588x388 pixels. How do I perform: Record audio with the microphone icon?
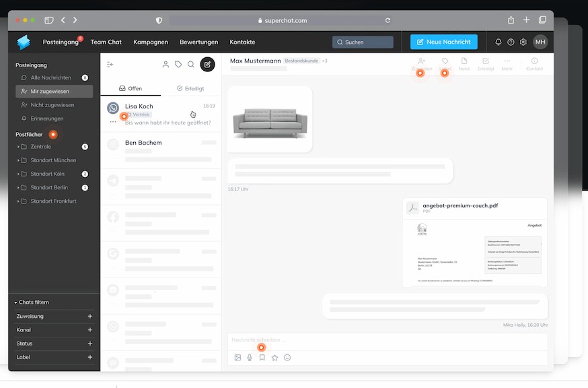250,357
